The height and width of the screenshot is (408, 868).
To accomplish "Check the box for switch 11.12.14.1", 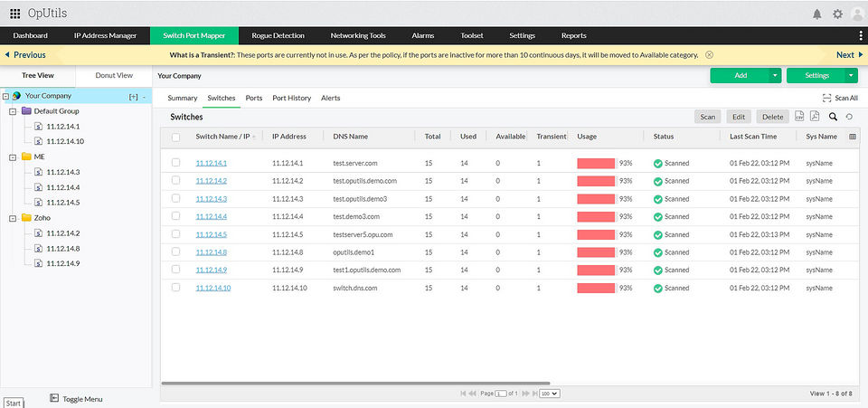I will tap(175, 163).
